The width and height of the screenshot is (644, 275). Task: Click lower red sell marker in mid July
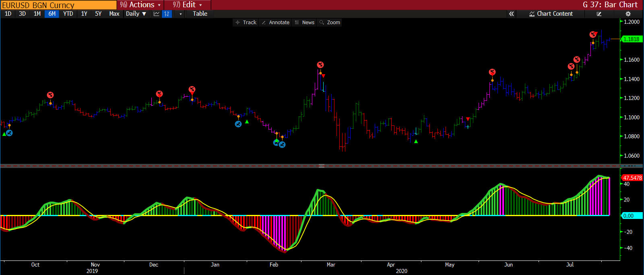point(571,66)
